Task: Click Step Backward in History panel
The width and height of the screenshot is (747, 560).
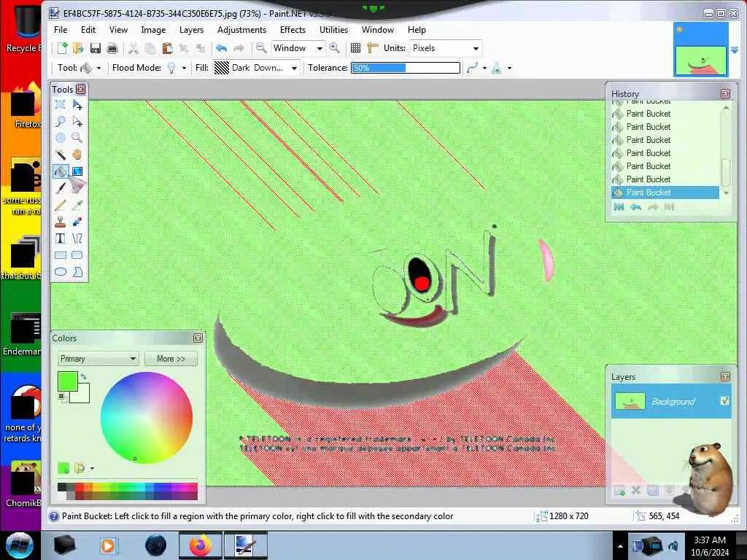Action: pyautogui.click(x=636, y=206)
